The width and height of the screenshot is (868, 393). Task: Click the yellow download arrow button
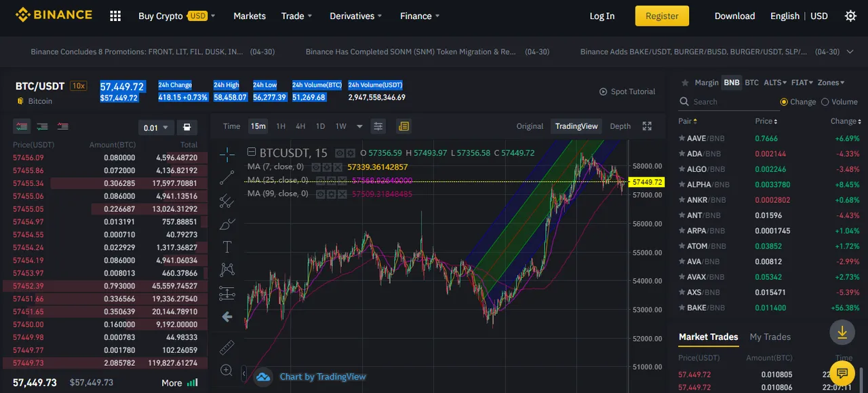(842, 332)
